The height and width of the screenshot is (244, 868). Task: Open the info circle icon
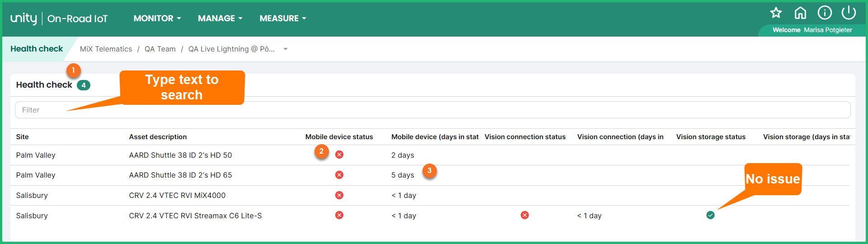coord(825,13)
